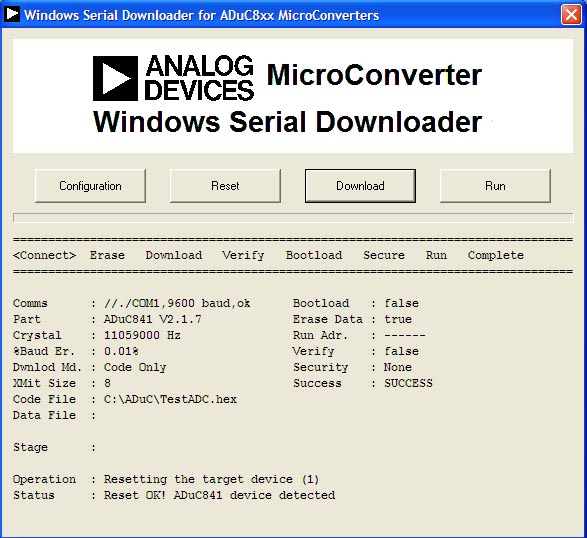The image size is (587, 538).
Task: Click the code file path C:\ADuC\TestADC.hex
Action: click(170, 399)
